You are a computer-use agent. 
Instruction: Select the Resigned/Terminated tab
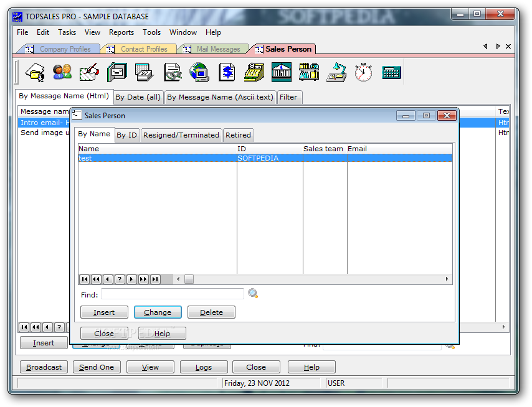tap(181, 135)
